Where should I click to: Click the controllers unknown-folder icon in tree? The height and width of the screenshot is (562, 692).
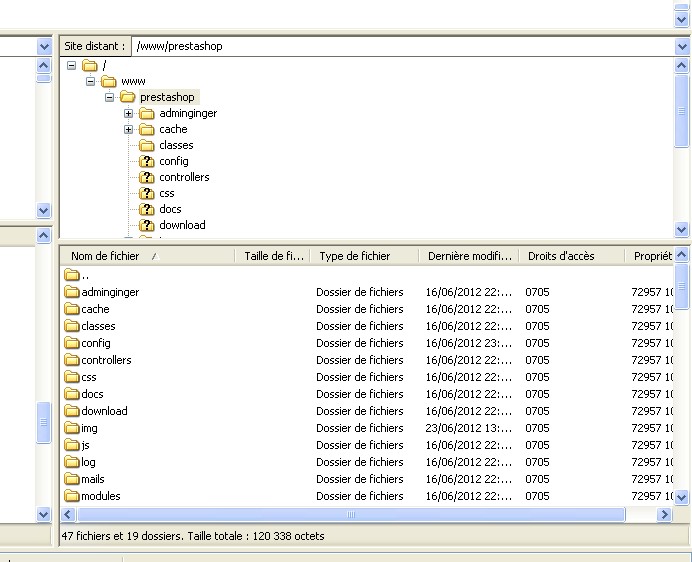pyautogui.click(x=147, y=177)
